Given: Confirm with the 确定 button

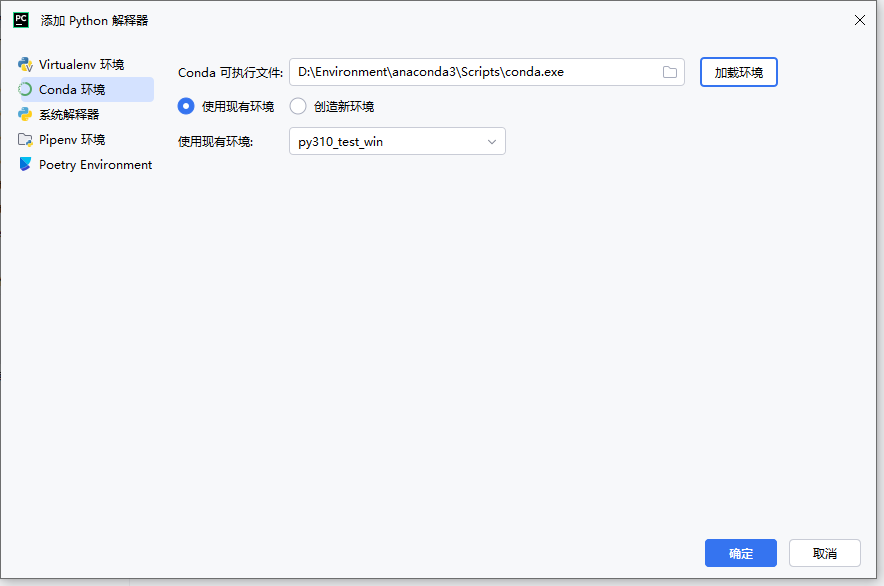Looking at the screenshot, I should pos(741,553).
